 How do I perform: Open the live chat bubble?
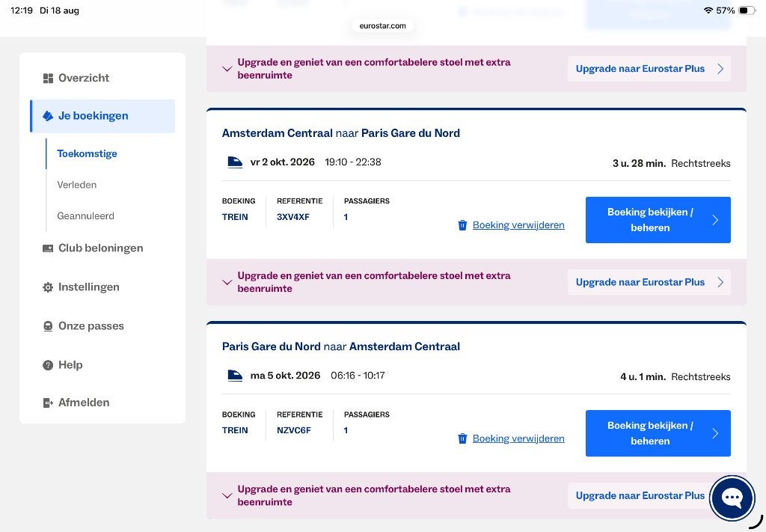click(x=732, y=498)
